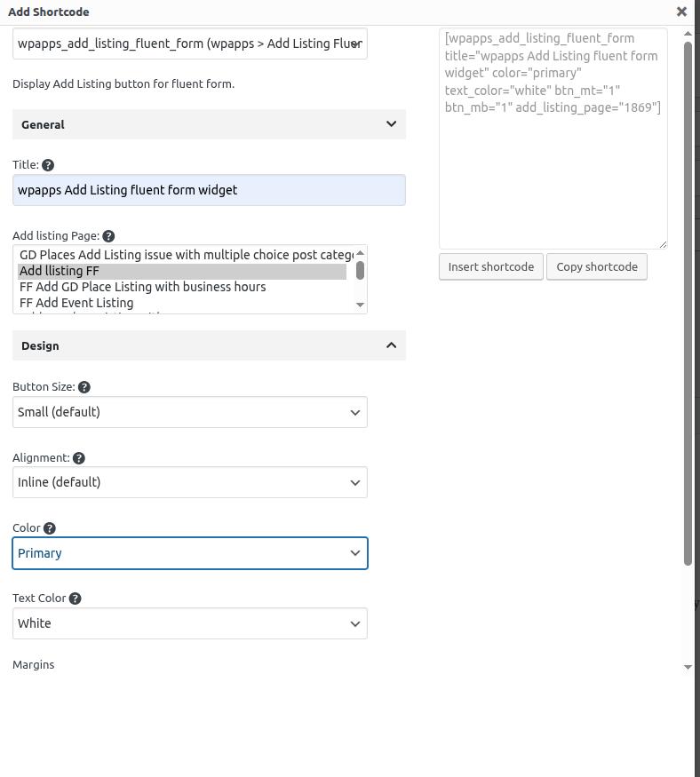
Task: Open the Button Size dropdown
Action: pyautogui.click(x=189, y=412)
